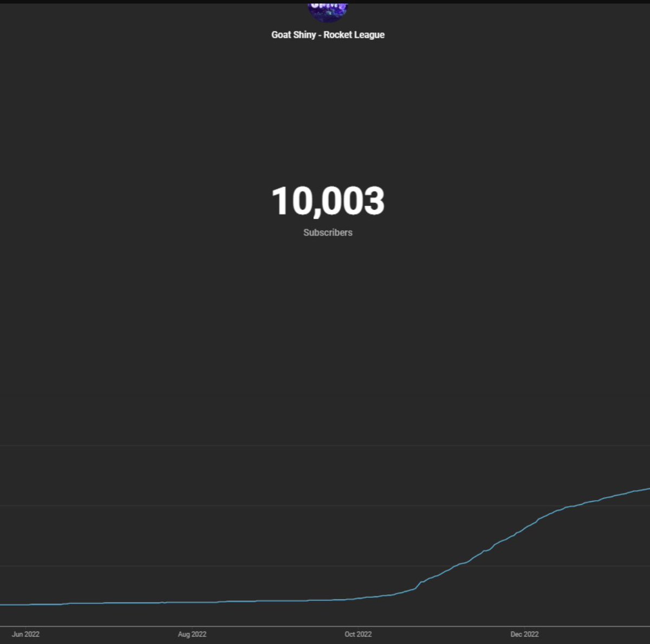Click the Dec 2022 axis label
The height and width of the screenshot is (644, 650).
[524, 634]
